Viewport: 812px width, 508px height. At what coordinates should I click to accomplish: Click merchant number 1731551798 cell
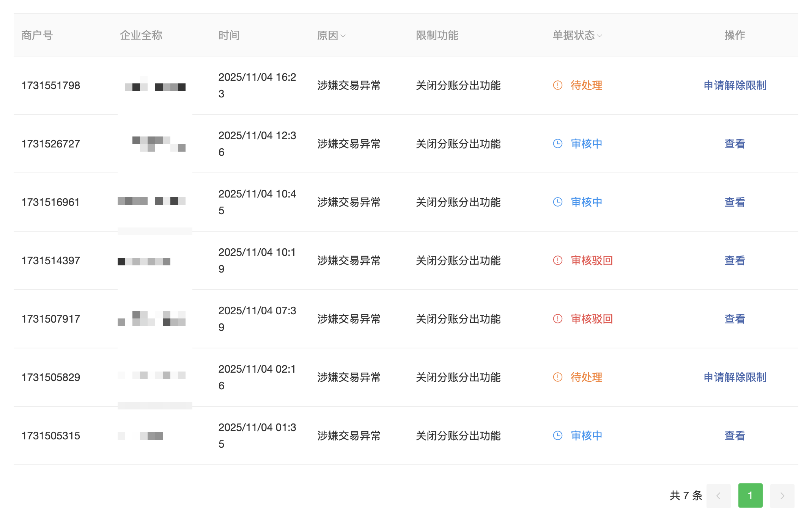(x=51, y=85)
